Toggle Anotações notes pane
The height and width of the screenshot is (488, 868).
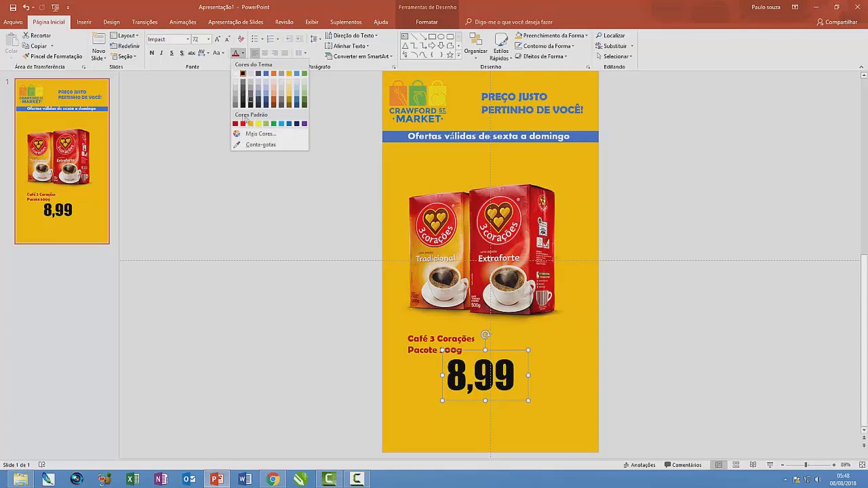click(639, 465)
